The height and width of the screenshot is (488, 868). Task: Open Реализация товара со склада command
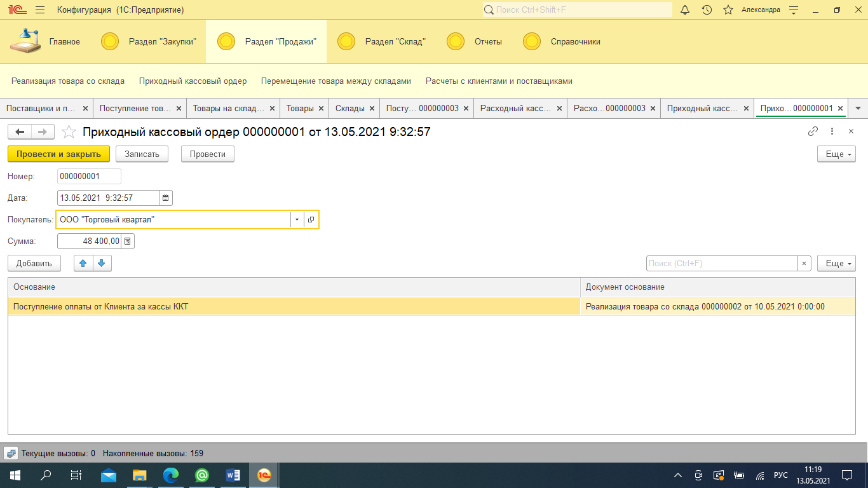point(68,81)
